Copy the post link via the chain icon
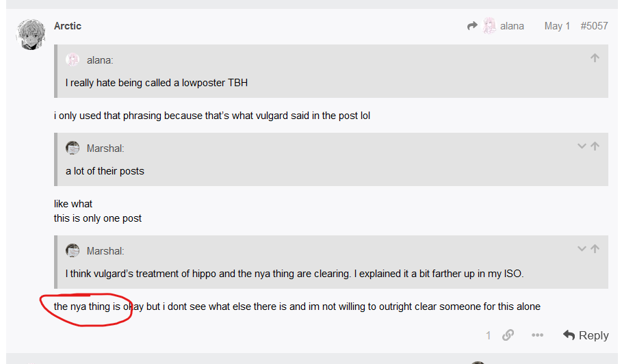This screenshot has width=635, height=364. (508, 335)
